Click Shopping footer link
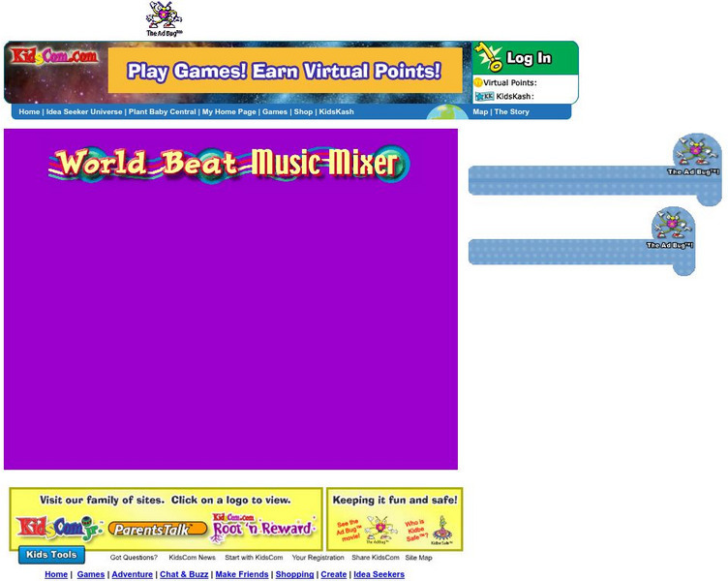Viewport: 728px width, 581px height. tap(294, 574)
